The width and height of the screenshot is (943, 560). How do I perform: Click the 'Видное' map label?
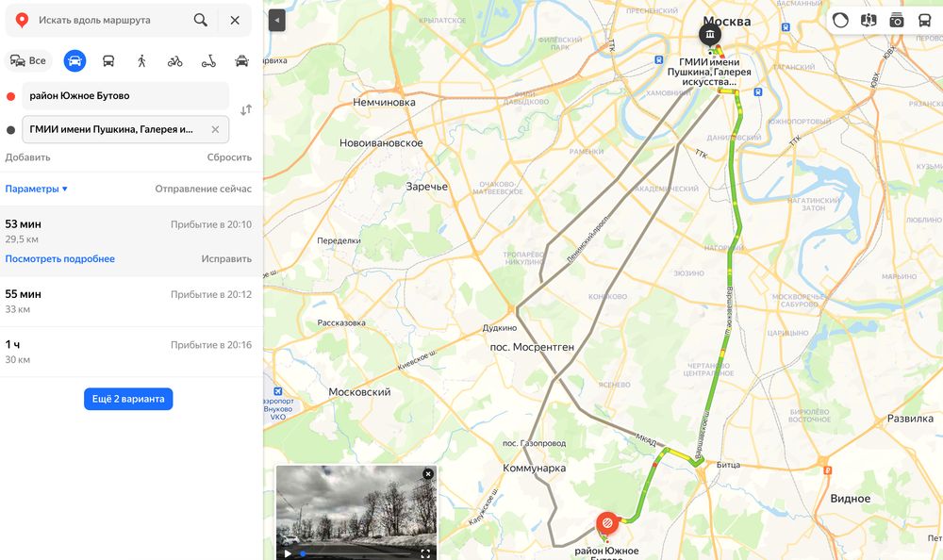point(850,498)
